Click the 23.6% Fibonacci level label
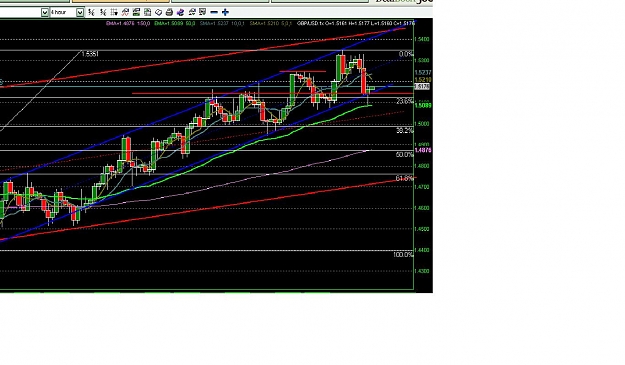 405,101
